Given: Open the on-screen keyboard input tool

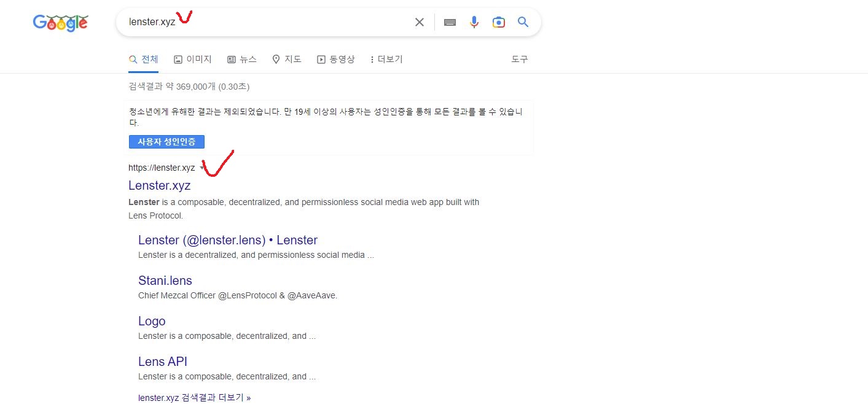Looking at the screenshot, I should [x=450, y=22].
